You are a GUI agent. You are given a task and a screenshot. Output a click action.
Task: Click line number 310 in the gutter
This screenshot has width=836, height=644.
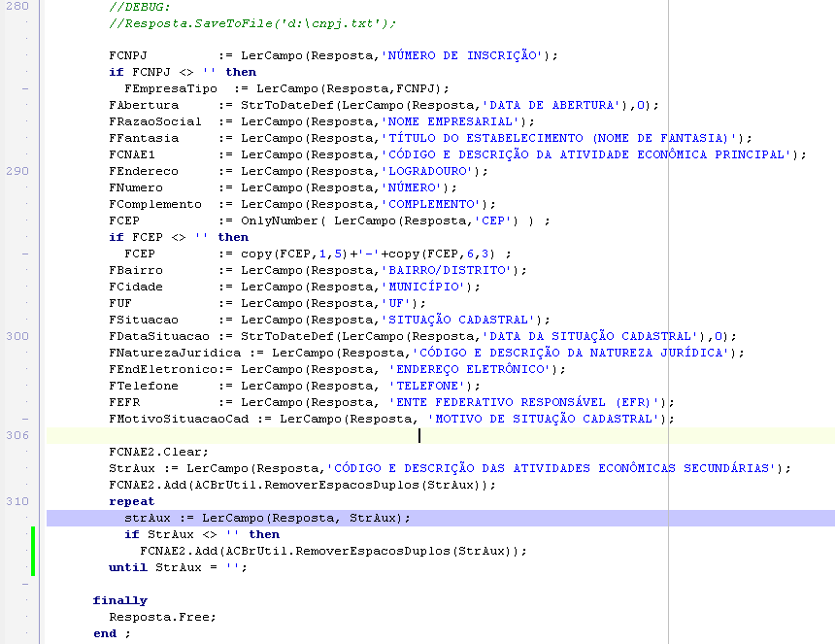coord(17,501)
